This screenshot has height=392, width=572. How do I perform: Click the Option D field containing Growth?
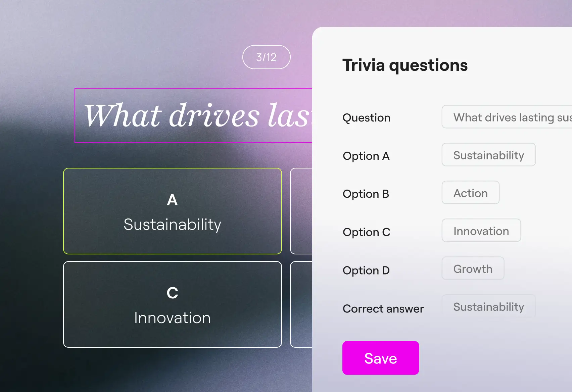click(473, 268)
